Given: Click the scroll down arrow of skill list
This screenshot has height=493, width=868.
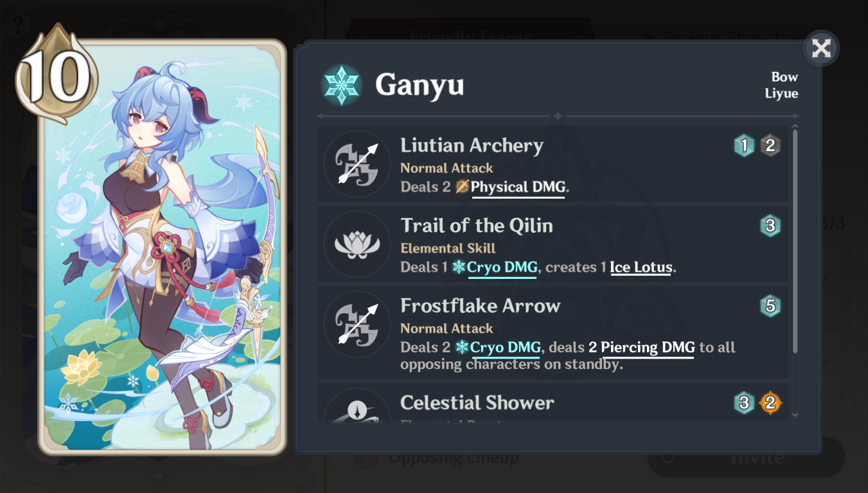Looking at the screenshot, I should point(795,415).
